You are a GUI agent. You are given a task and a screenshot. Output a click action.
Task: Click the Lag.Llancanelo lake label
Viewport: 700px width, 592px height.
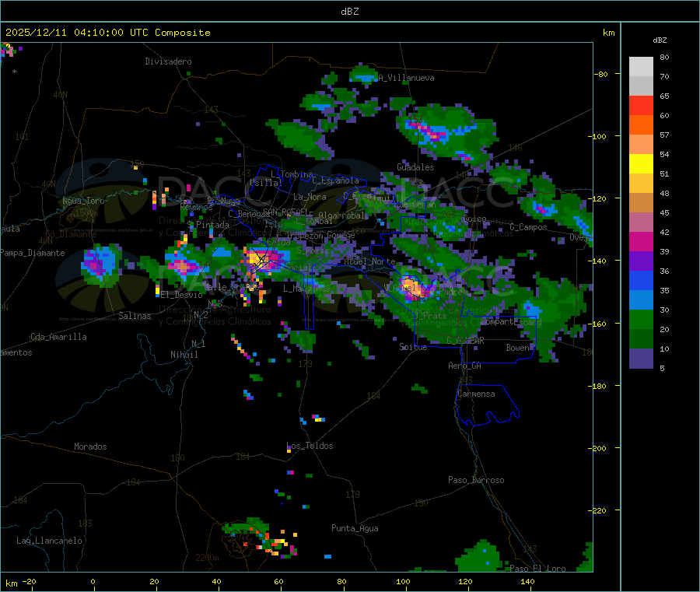(49, 541)
